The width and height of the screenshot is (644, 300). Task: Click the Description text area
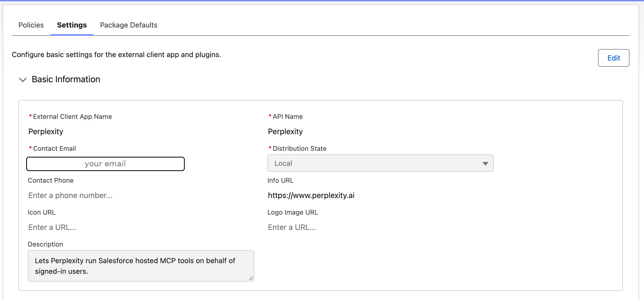[141, 266]
